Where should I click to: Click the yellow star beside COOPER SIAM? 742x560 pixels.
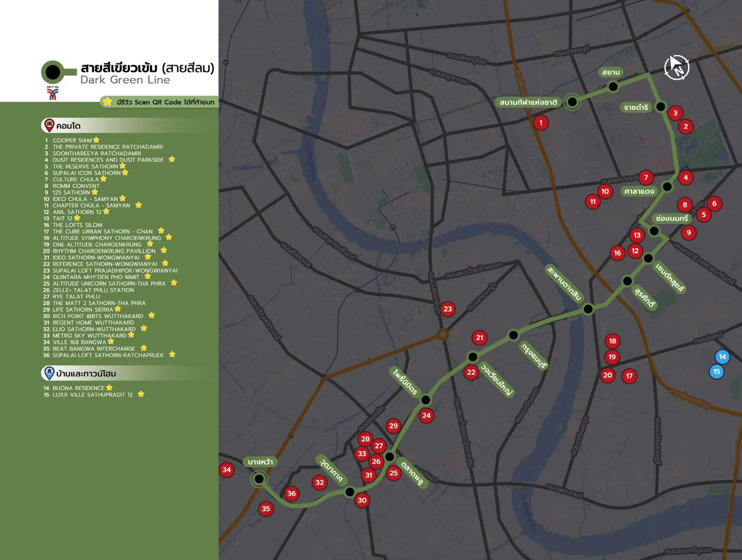pyautogui.click(x=96, y=140)
